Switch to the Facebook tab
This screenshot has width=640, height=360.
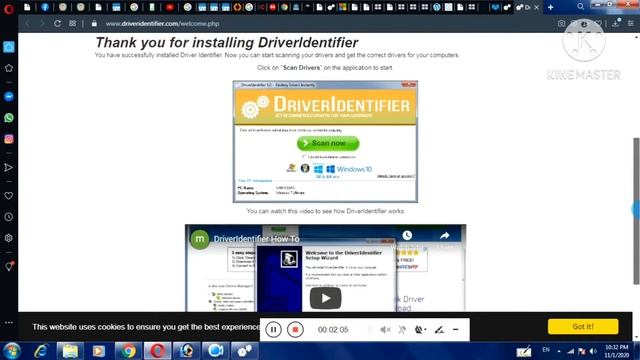click(45, 7)
